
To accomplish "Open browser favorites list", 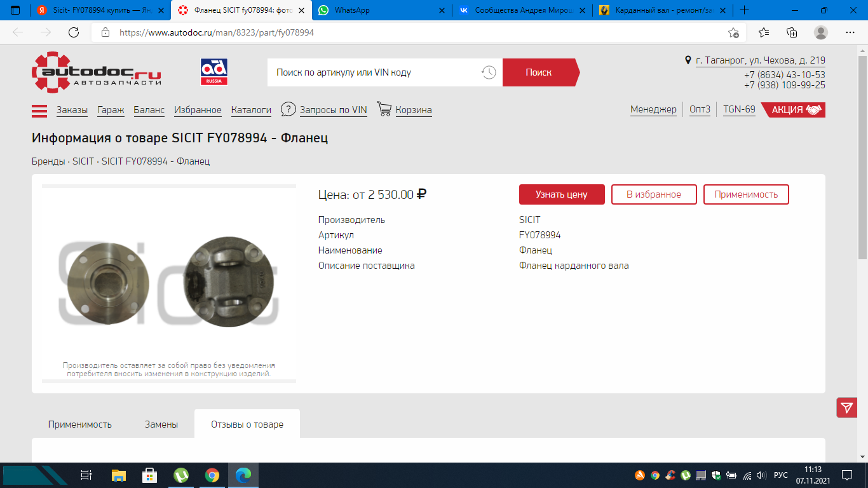I will (764, 32).
